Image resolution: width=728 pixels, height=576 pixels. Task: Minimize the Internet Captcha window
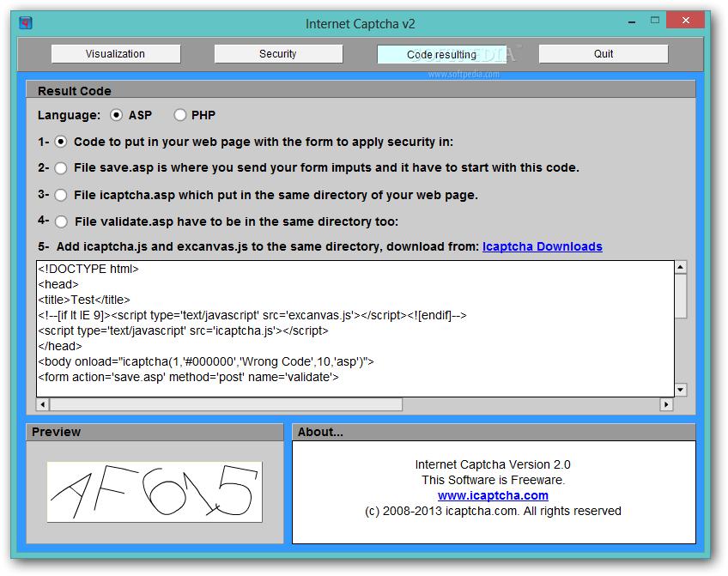pyautogui.click(x=632, y=21)
